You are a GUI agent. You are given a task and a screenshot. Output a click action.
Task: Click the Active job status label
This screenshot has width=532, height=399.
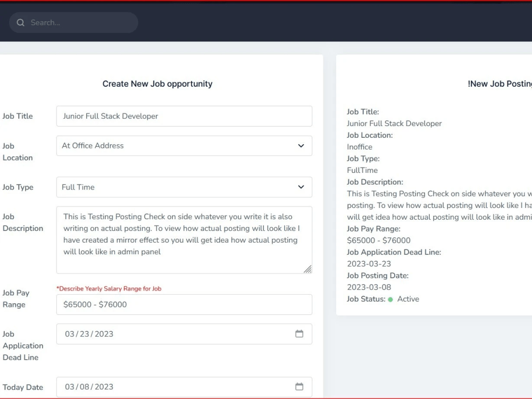coord(409,299)
